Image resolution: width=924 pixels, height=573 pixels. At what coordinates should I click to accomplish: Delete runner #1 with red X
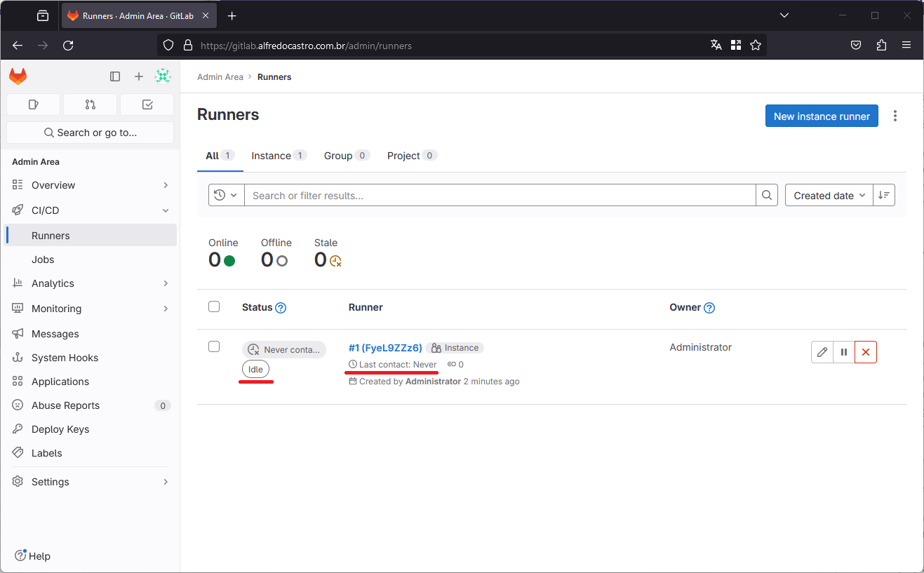tap(866, 352)
